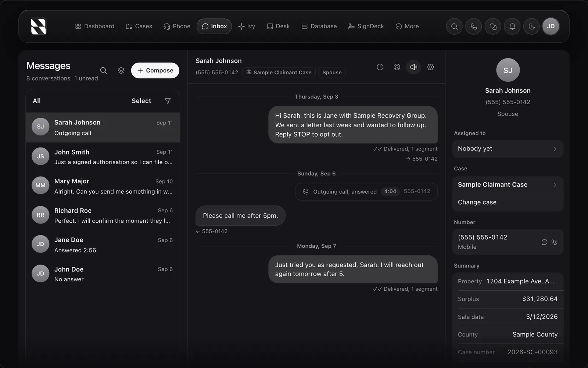Click the SJ avatar in contact panel

point(508,70)
